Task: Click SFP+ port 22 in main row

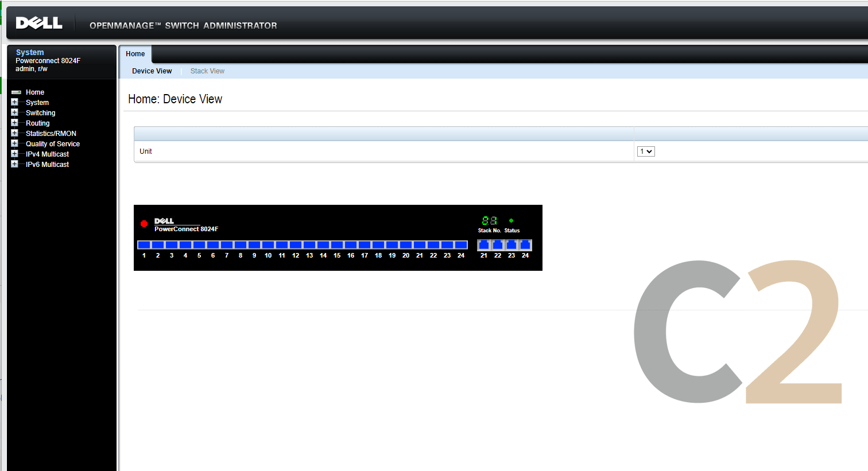Action: point(433,245)
